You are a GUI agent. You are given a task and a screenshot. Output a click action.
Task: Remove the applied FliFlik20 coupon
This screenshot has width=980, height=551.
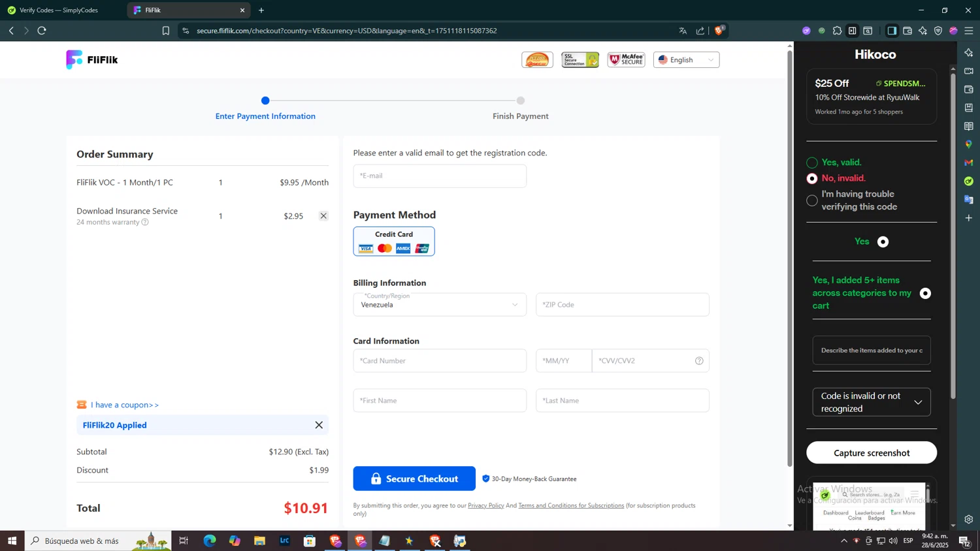point(319,425)
